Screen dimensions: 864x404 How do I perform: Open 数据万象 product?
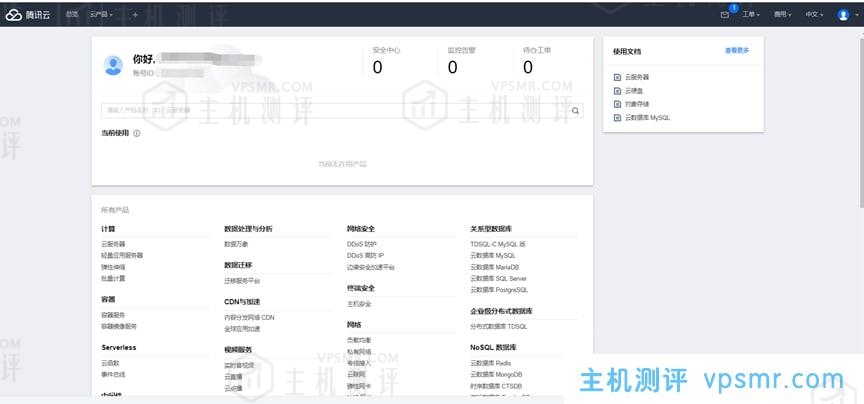point(236,244)
